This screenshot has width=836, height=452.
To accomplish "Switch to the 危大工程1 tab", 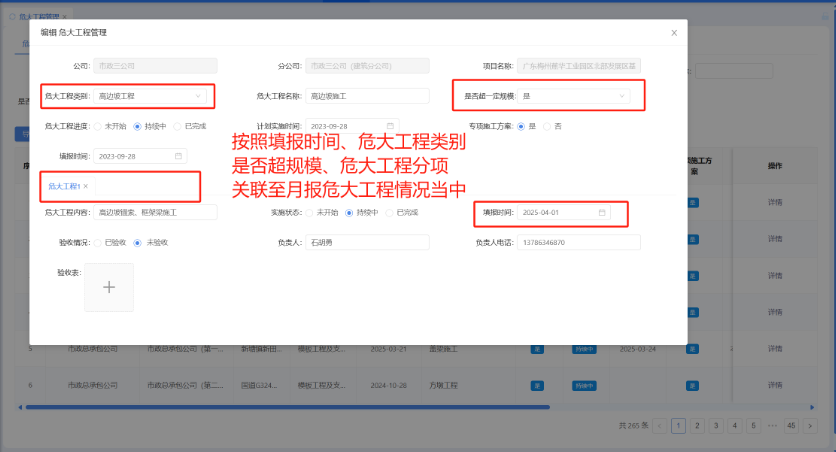I will pyautogui.click(x=63, y=187).
